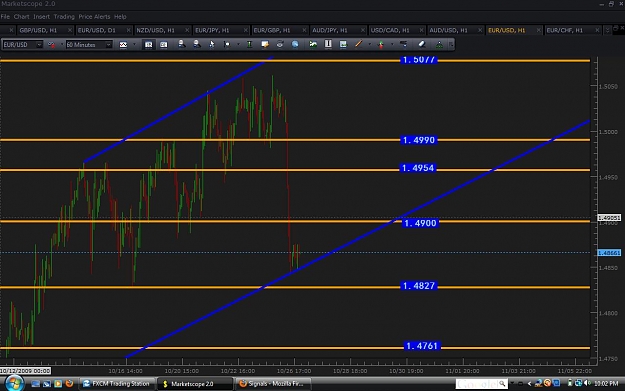Open the Chart menu
The image size is (625, 391).
click(21, 17)
